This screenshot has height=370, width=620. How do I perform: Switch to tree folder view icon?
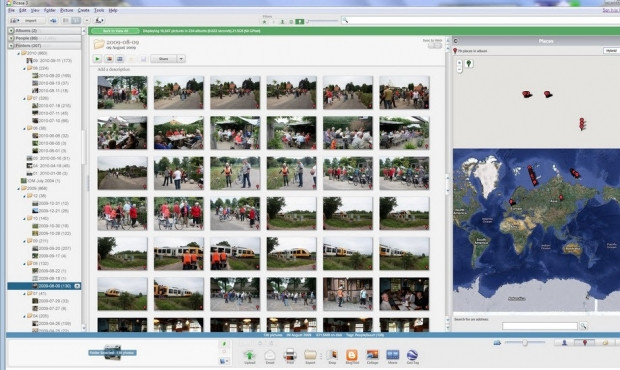tap(76, 21)
